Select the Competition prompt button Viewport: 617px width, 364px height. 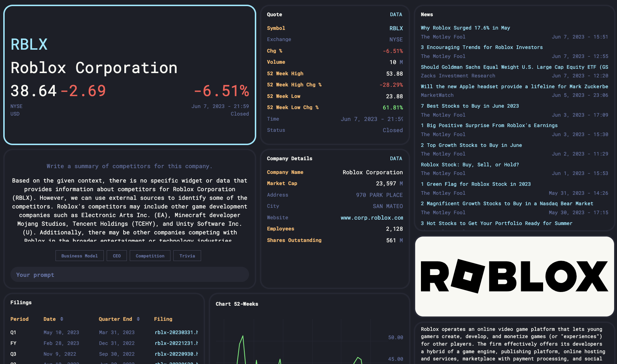tap(150, 256)
